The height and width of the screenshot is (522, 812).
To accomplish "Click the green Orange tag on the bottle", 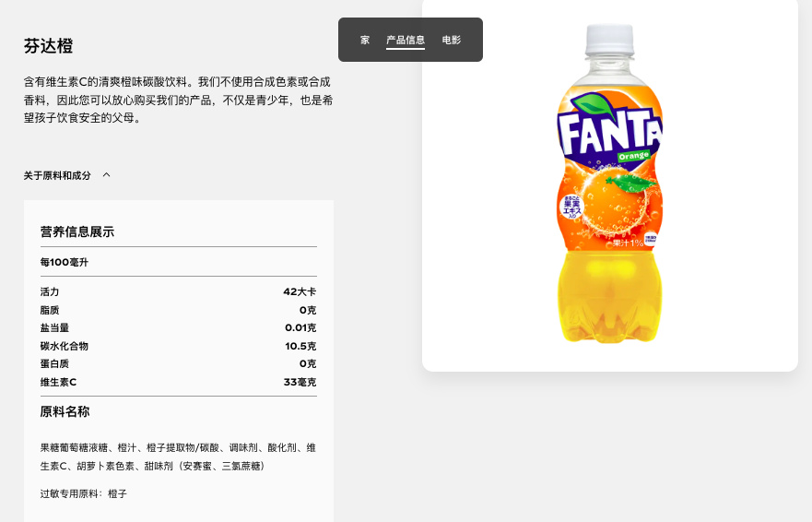I will coord(634,155).
